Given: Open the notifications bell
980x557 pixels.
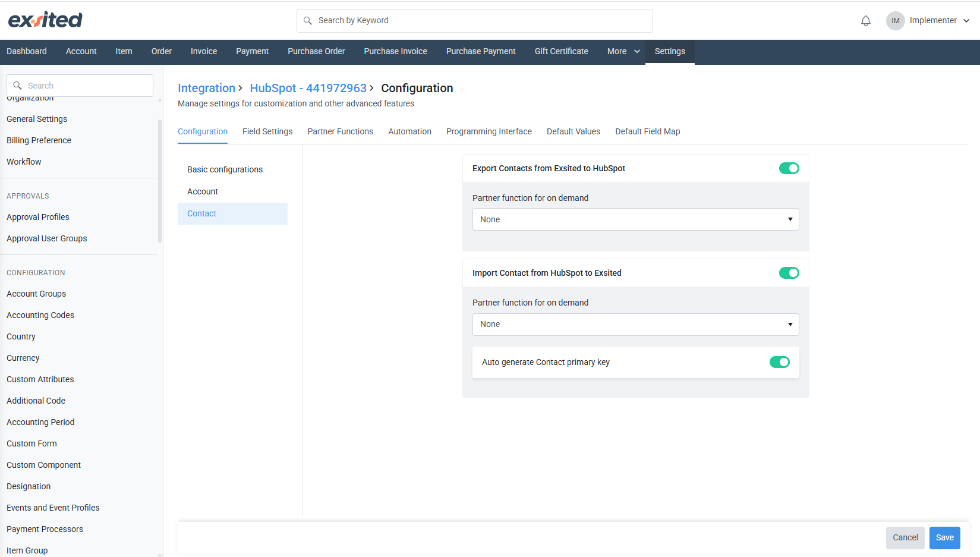Looking at the screenshot, I should pos(866,21).
